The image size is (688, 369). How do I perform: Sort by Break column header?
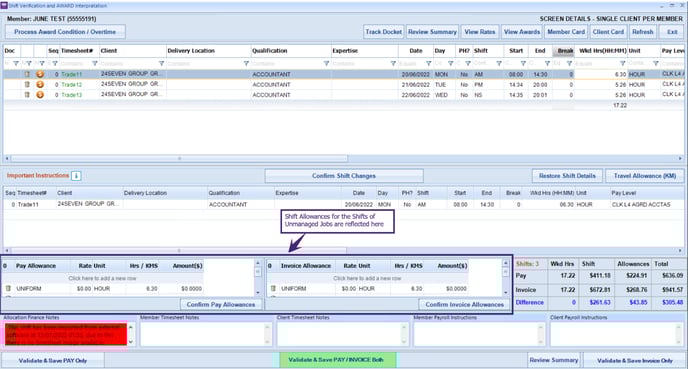tap(565, 51)
